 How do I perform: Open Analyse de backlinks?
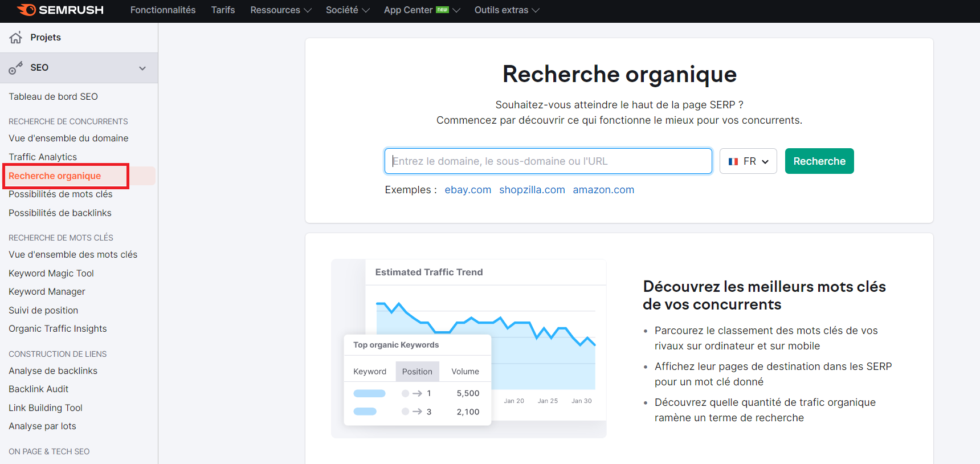point(53,371)
